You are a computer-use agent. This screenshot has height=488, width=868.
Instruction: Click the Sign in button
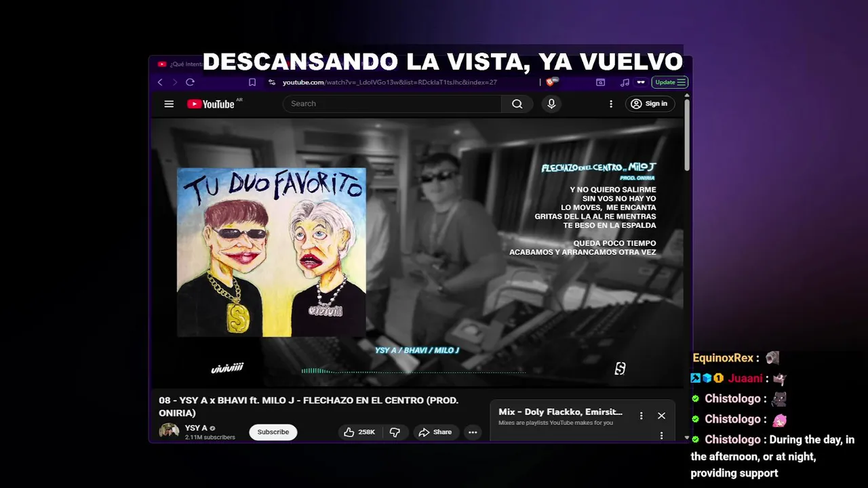[649, 104]
